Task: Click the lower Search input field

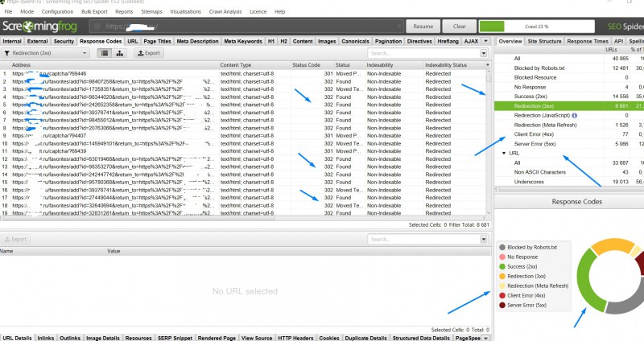Action: (424, 239)
